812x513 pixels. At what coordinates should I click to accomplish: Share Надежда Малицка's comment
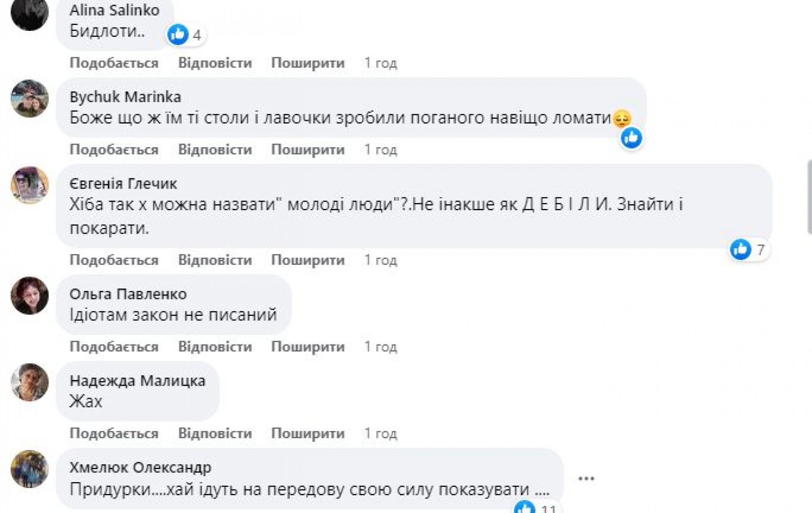[308, 433]
